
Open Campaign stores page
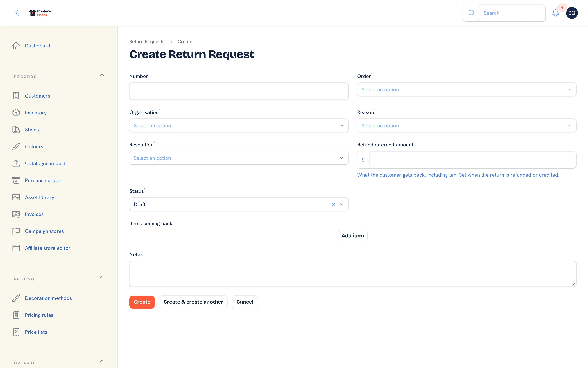coord(44,231)
